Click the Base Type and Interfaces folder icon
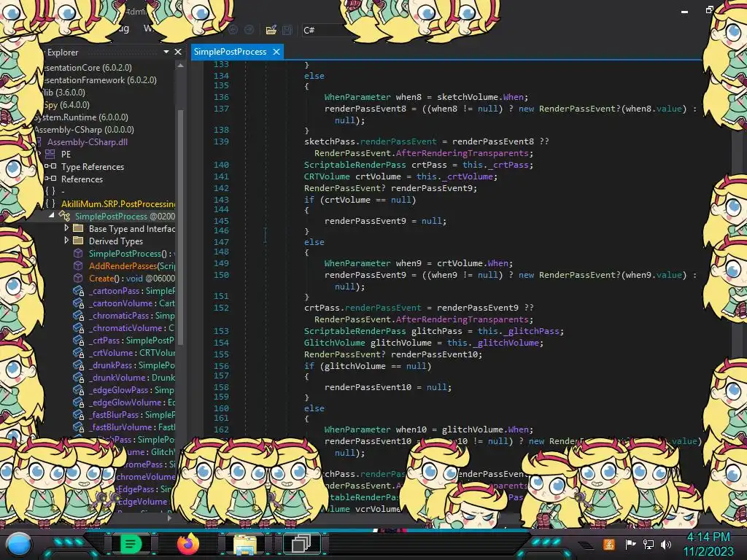 tap(78, 228)
